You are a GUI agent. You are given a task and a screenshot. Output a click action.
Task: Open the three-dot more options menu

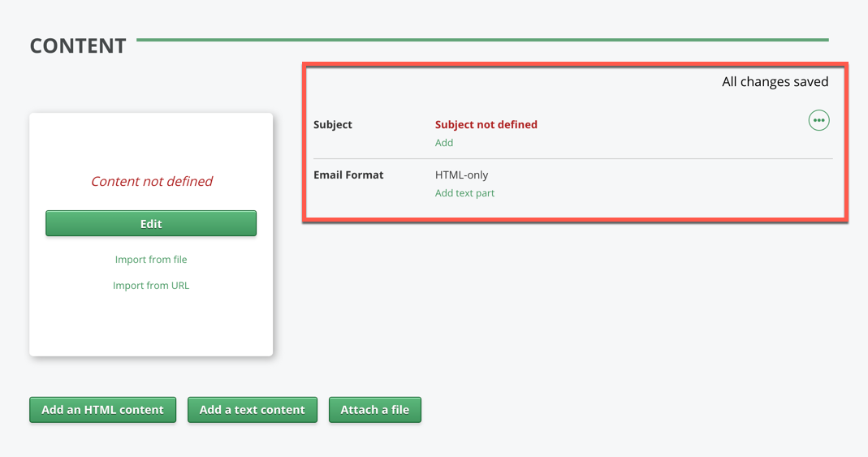[x=818, y=121]
